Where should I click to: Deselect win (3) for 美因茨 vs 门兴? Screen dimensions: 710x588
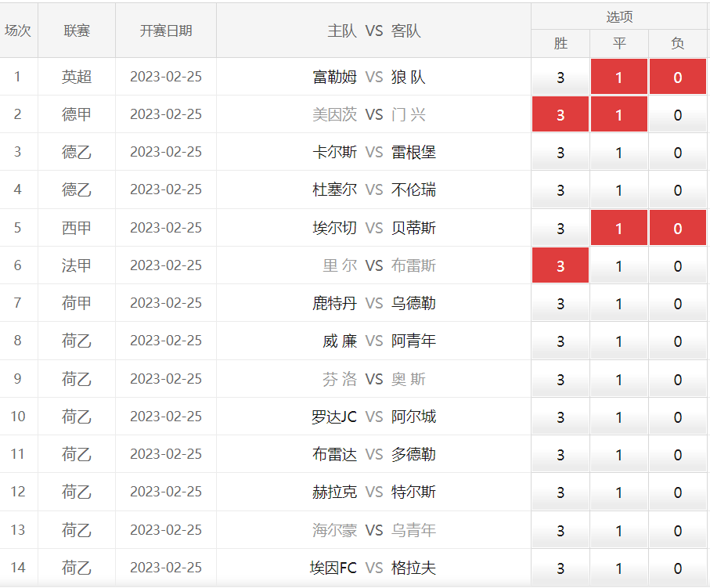(560, 114)
